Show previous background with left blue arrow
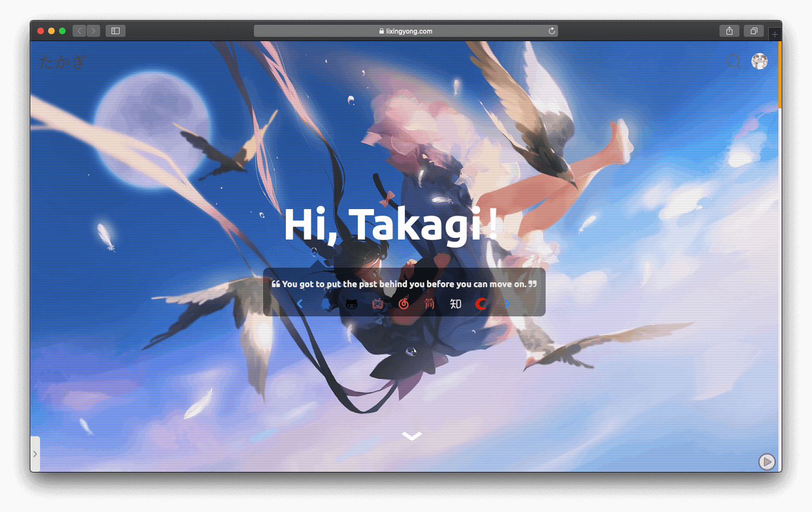The width and height of the screenshot is (812, 512). (300, 304)
